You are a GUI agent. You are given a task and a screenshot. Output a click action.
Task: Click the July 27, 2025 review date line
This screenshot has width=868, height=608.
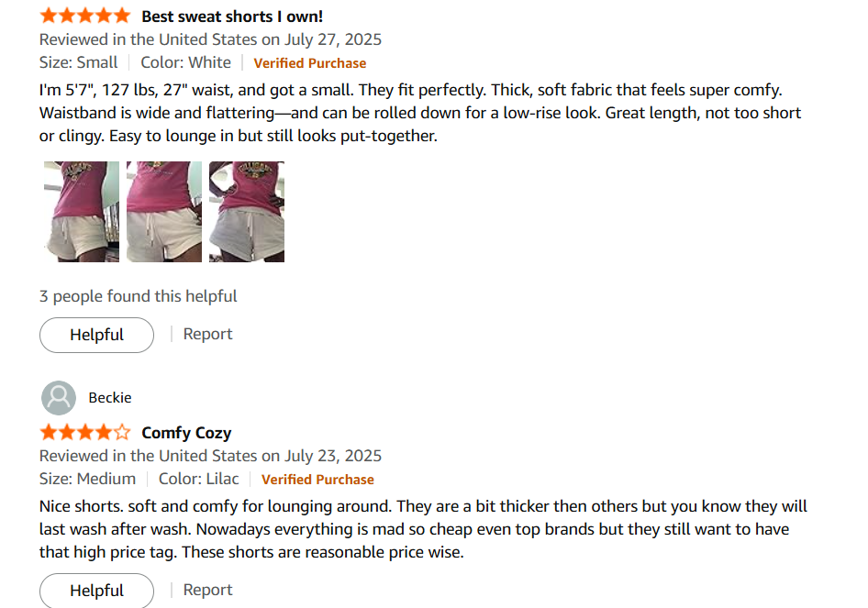(210, 39)
